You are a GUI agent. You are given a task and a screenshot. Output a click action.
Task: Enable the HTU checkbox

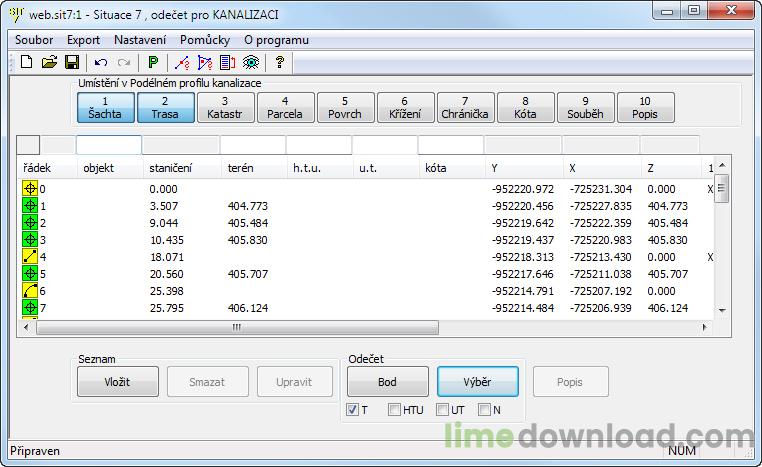[394, 409]
